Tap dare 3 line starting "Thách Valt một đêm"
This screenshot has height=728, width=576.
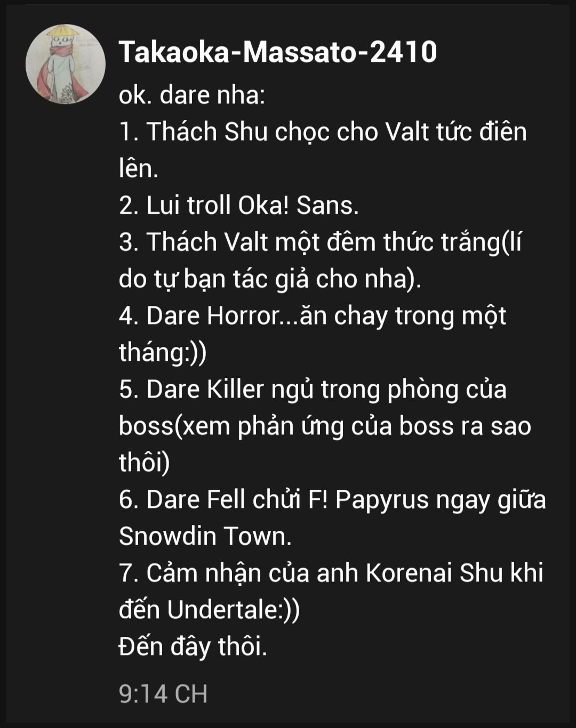click(x=320, y=242)
